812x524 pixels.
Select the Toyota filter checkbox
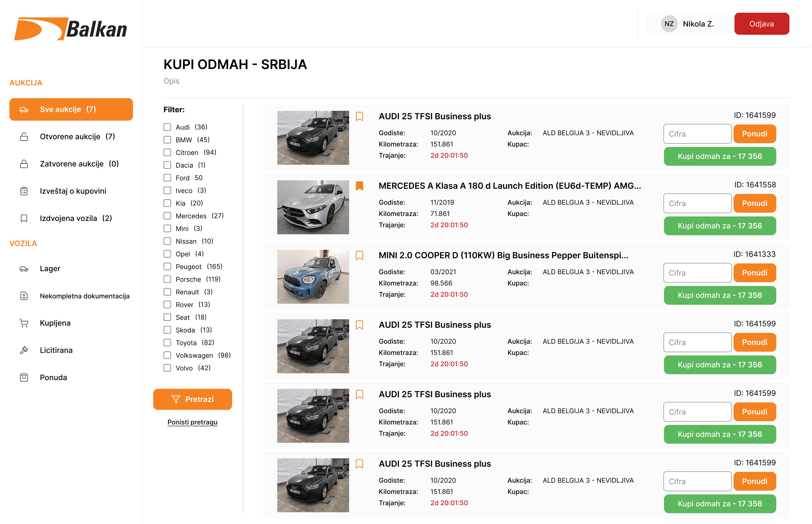tap(167, 343)
